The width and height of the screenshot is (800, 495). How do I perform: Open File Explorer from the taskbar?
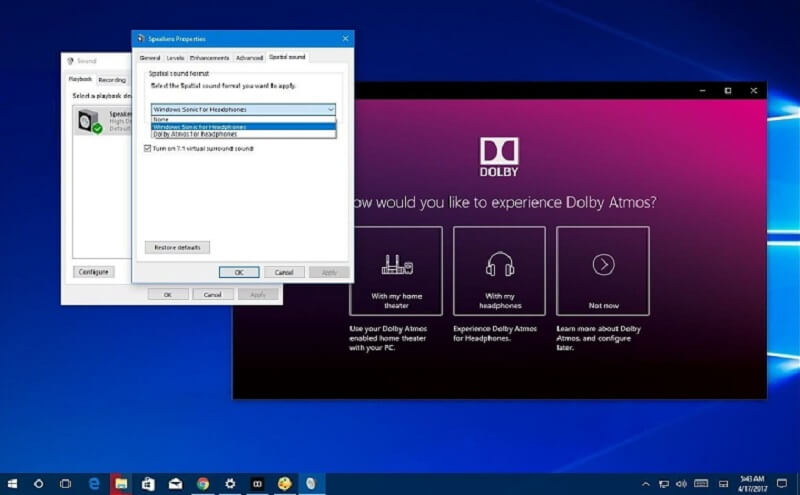click(x=120, y=483)
